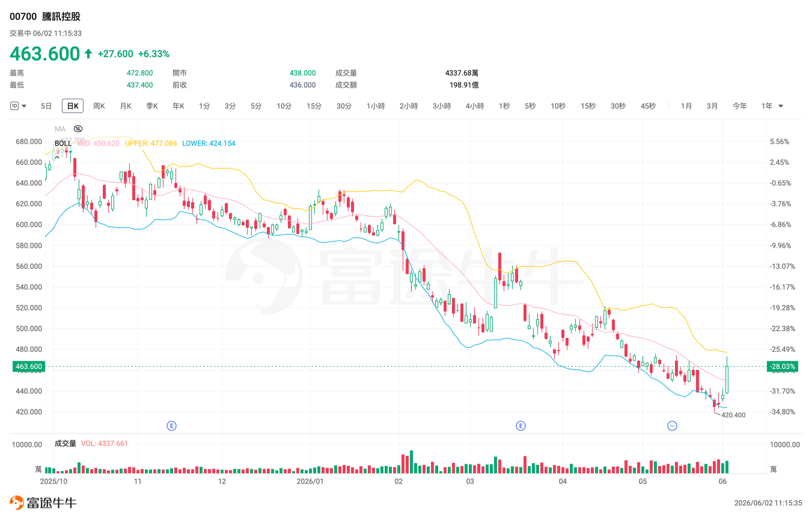This screenshot has height=519, width=812.
Task: Select the 15分 interval tab
Action: (314, 106)
